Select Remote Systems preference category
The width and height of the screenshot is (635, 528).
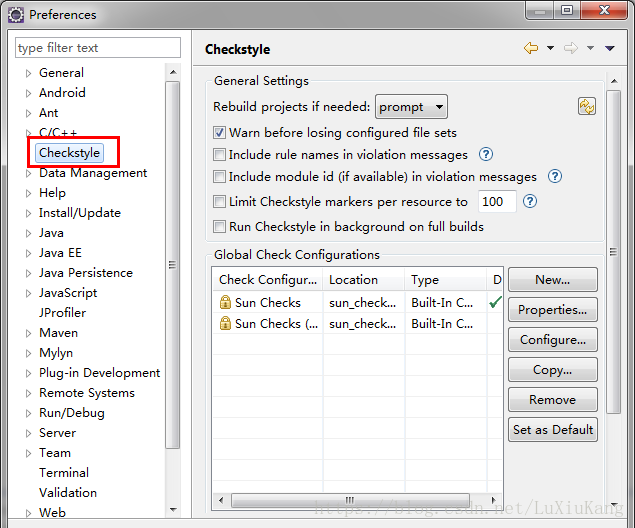pyautogui.click(x=87, y=393)
